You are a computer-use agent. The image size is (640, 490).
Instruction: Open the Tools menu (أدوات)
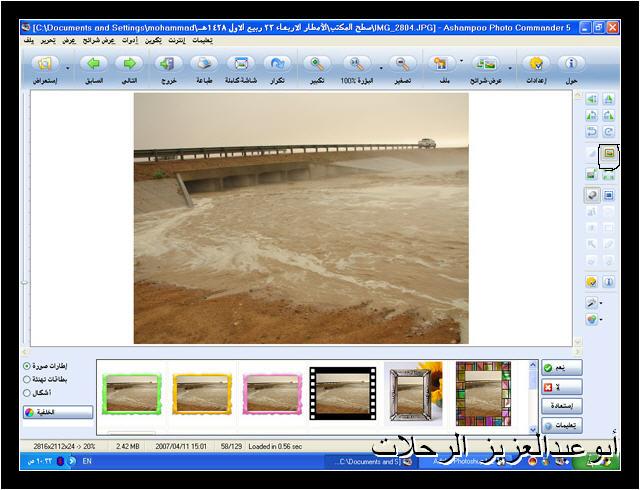pos(130,41)
